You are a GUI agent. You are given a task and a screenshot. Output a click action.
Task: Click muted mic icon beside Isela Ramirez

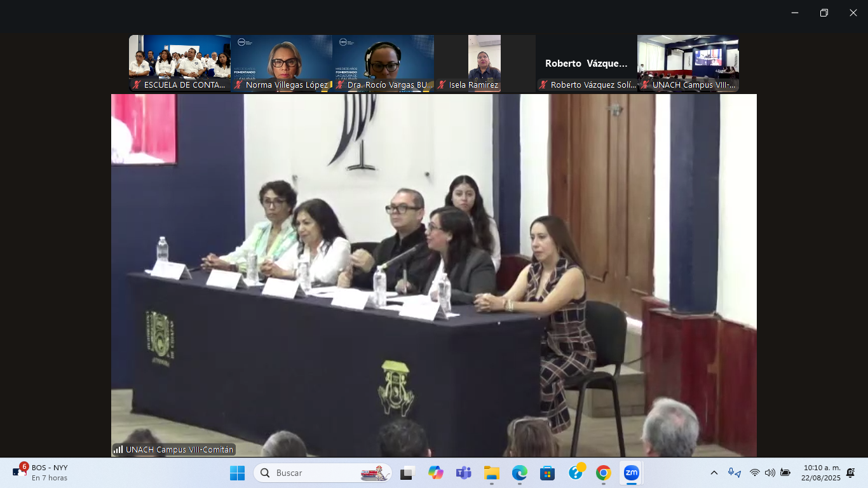coord(442,85)
